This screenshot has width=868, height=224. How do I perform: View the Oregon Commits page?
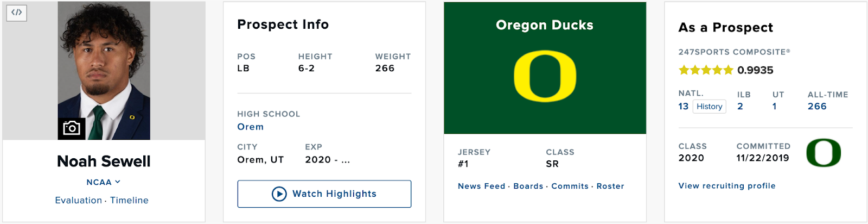pos(570,186)
